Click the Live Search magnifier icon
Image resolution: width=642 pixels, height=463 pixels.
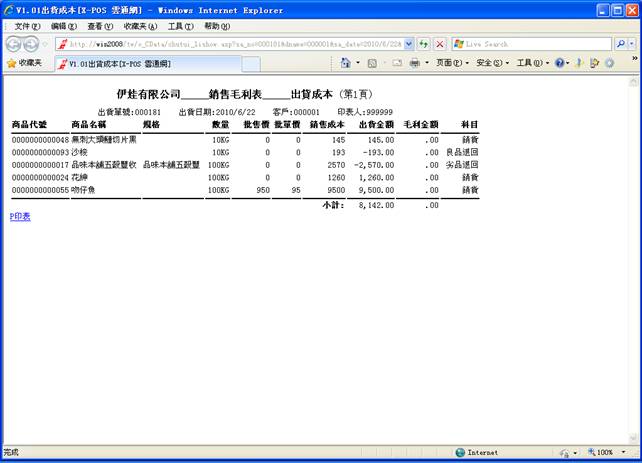point(620,44)
